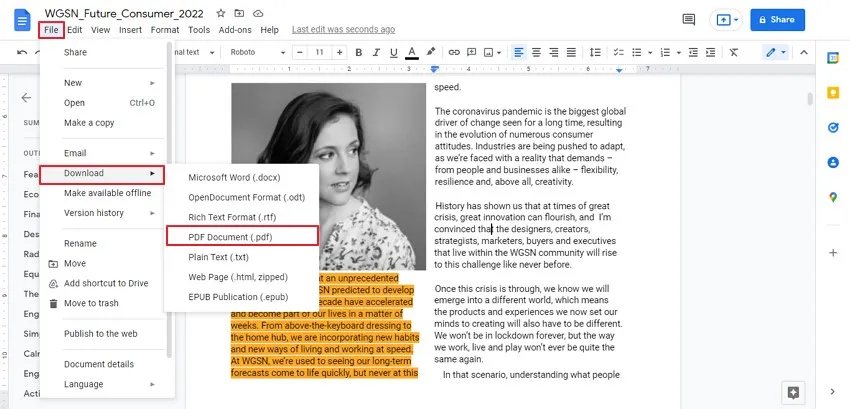The width and height of the screenshot is (850, 409).
Task: Open Google Keep in side panel
Action: pyautogui.click(x=833, y=93)
